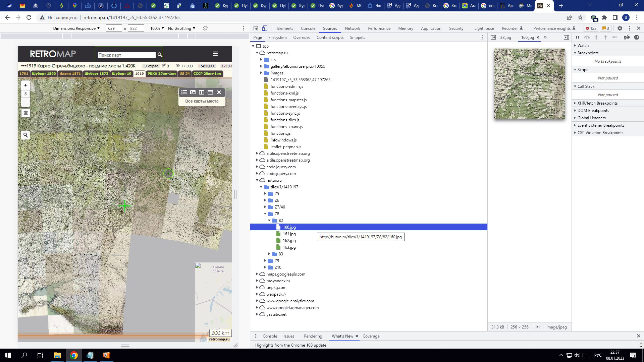The width and height of the screenshot is (644, 362).
Task: Select 161.jpg in file tree
Action: 289,234
